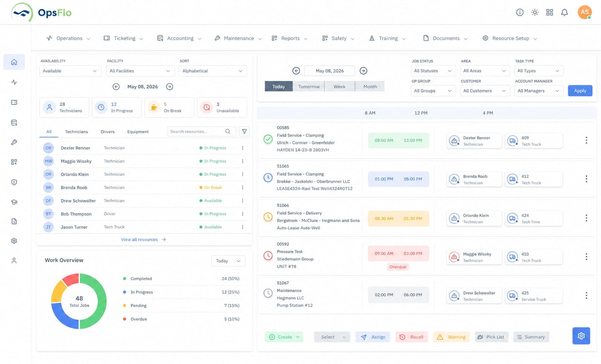Click the ticket icon in left sidebar
The image size is (601, 364).
[x=14, y=102]
